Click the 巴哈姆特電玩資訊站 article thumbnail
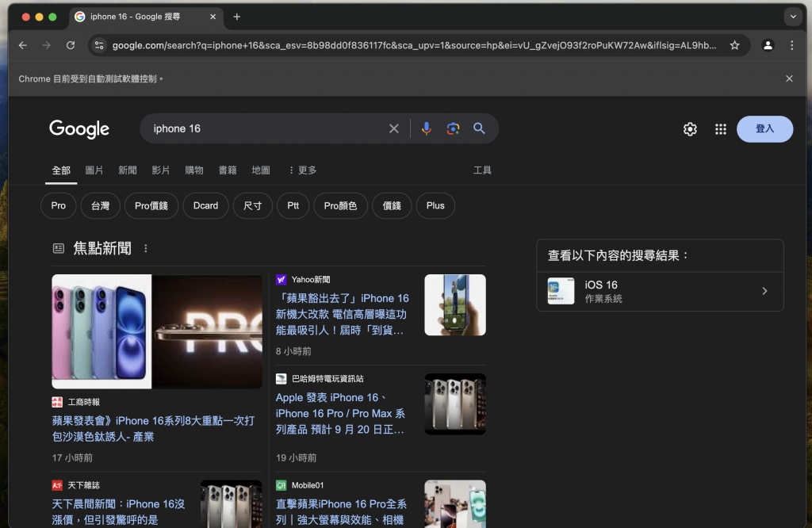812x528 pixels. 454,404
